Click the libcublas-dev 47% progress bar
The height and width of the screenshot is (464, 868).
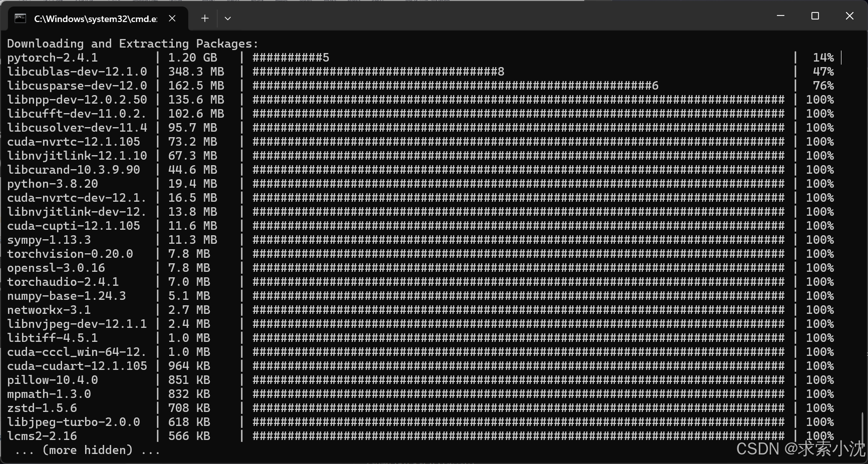[378, 72]
